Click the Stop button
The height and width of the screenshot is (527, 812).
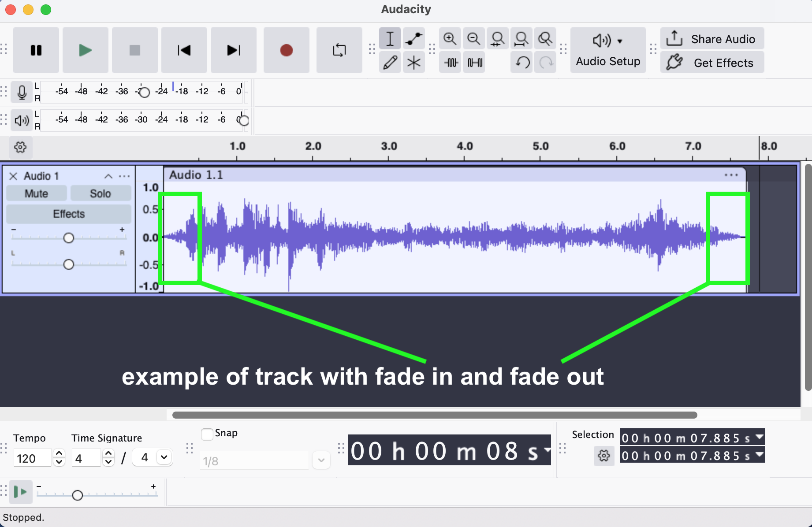(x=135, y=50)
